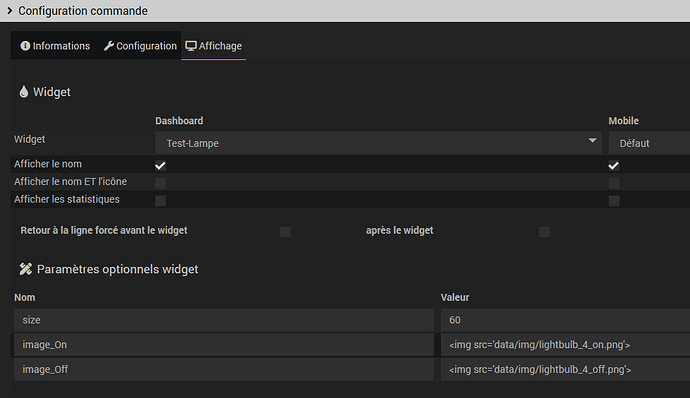
Task: Click the lightbulb_4_off.png value field
Action: coord(565,369)
